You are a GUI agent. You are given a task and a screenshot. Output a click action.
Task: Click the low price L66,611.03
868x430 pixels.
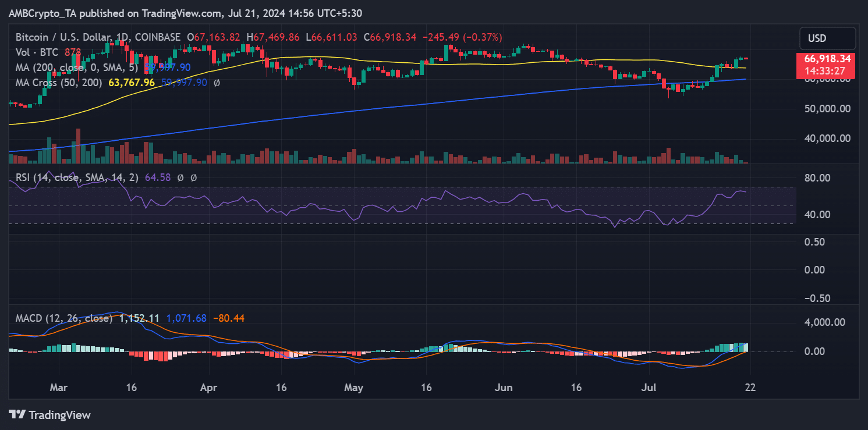(x=332, y=37)
